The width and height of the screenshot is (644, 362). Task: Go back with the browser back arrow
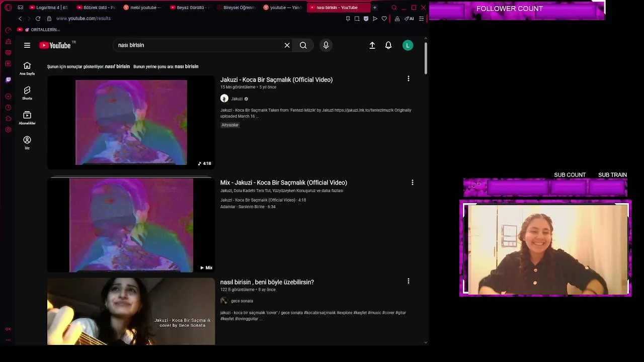coord(20,19)
